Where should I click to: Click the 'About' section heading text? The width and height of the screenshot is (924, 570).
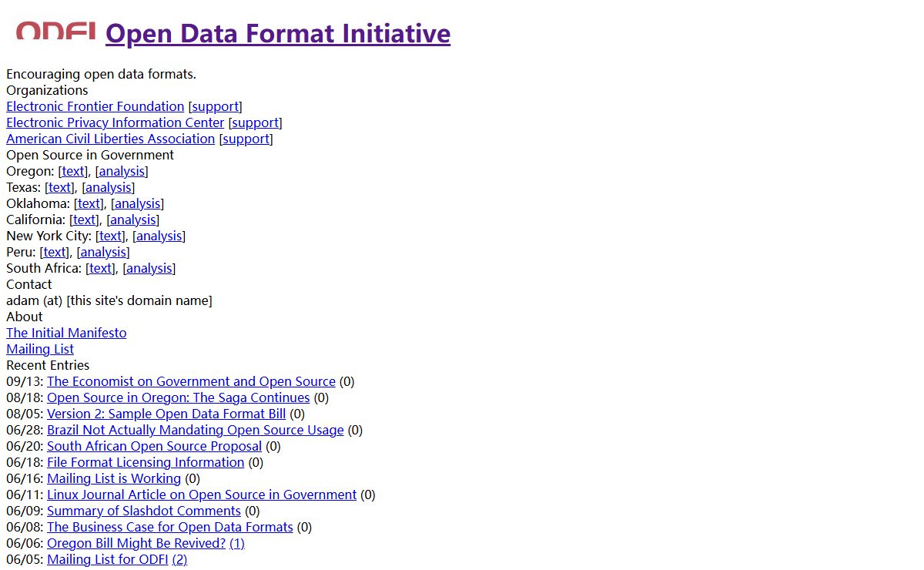(x=25, y=317)
